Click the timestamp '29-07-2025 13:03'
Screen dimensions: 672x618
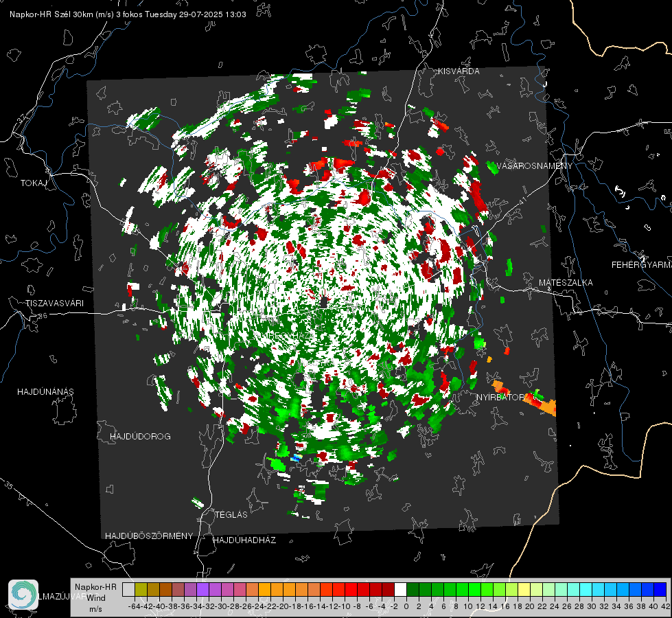[x=213, y=14]
